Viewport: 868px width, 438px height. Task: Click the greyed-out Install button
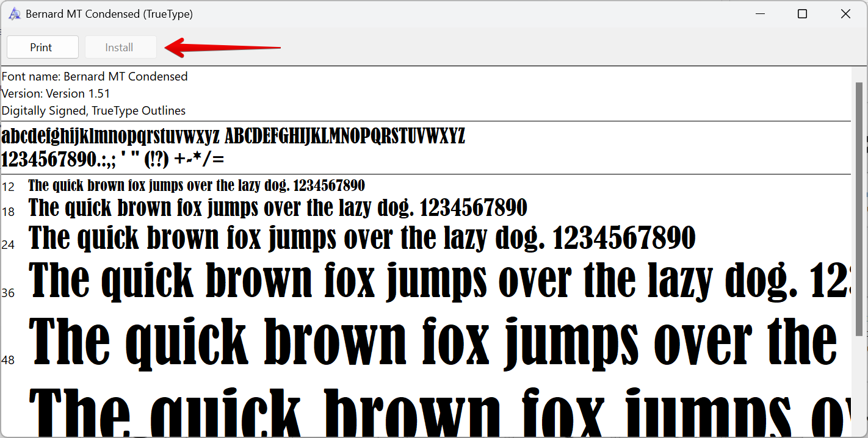pos(121,47)
